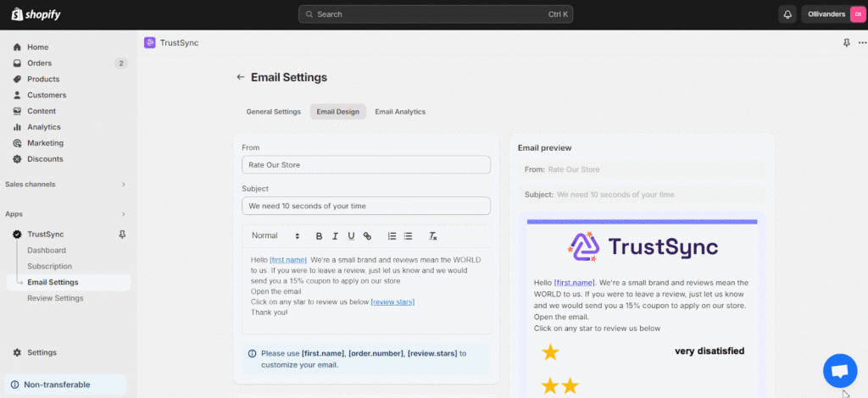
Task: Toggle underline formatting
Action: pos(351,236)
